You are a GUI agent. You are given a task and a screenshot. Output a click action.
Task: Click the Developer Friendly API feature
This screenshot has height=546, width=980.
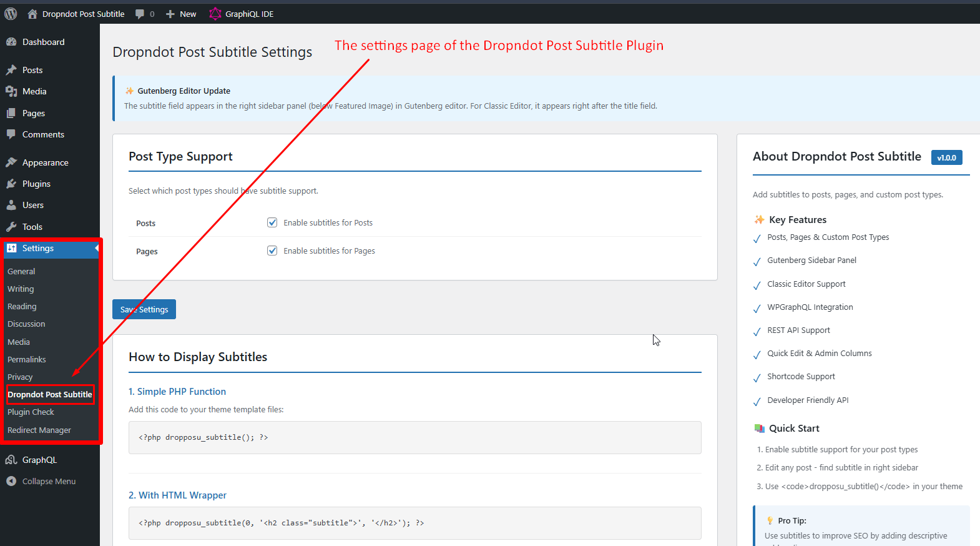point(808,400)
